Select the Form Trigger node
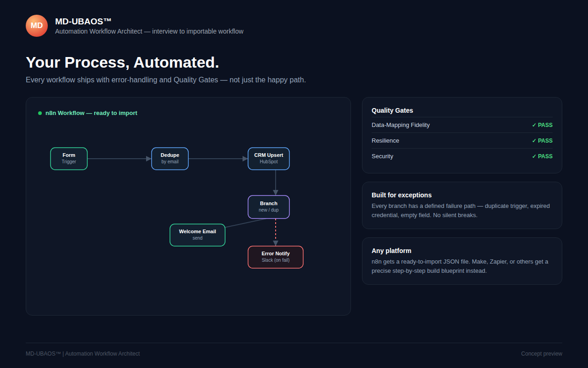This screenshot has width=588, height=368. [69, 159]
